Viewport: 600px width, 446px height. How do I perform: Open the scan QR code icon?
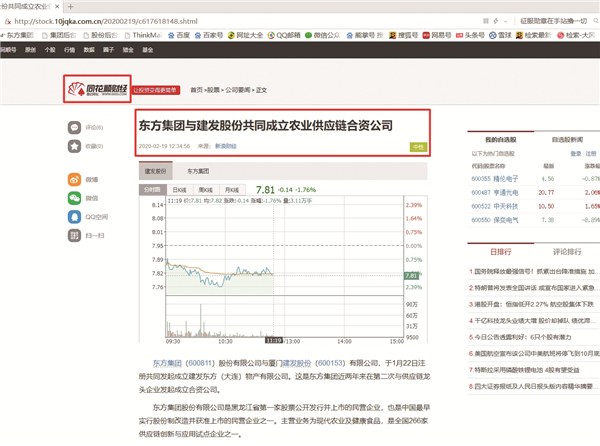(x=74, y=235)
